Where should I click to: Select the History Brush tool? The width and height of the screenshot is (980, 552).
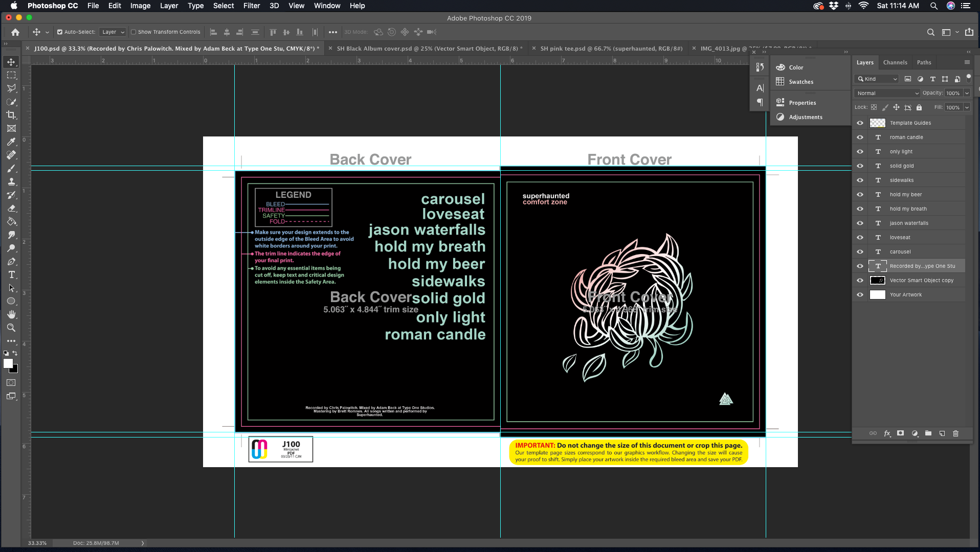tap(11, 195)
